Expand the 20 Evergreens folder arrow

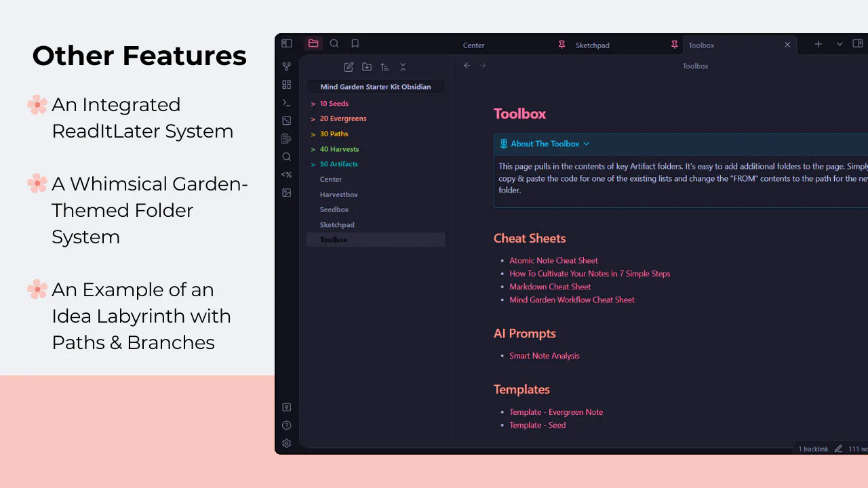[x=313, y=119]
